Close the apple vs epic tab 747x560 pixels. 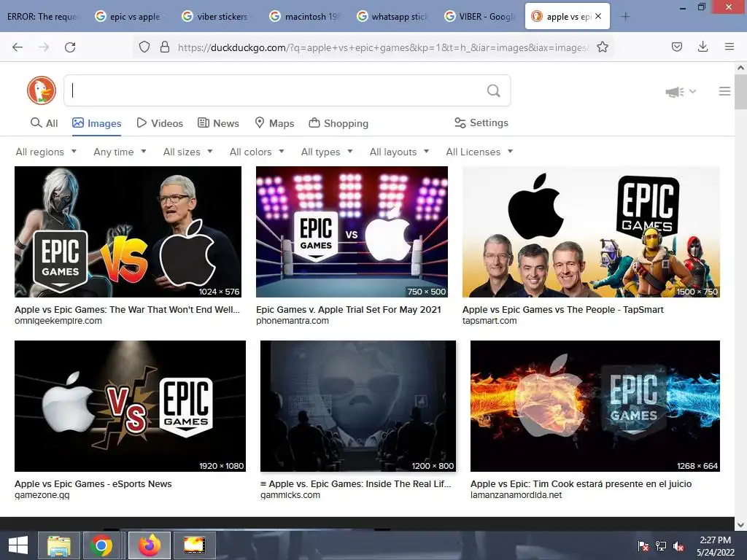598,16
